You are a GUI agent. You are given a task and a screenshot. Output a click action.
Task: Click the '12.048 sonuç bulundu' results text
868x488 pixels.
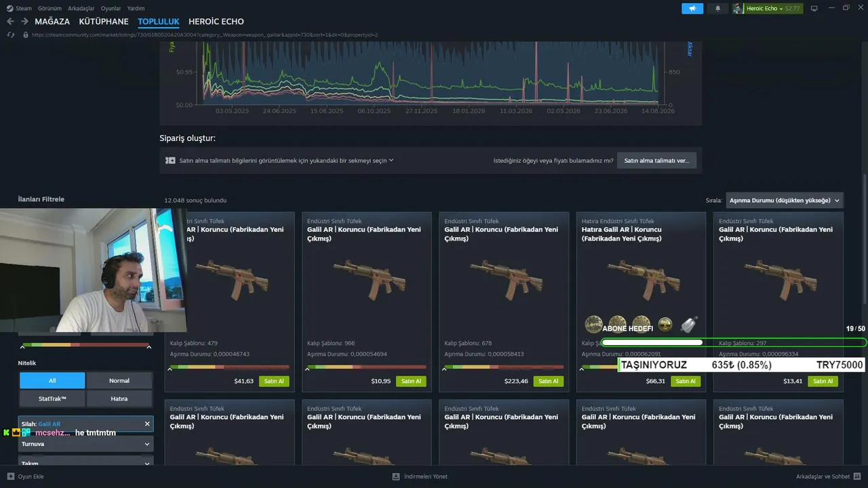coord(195,201)
